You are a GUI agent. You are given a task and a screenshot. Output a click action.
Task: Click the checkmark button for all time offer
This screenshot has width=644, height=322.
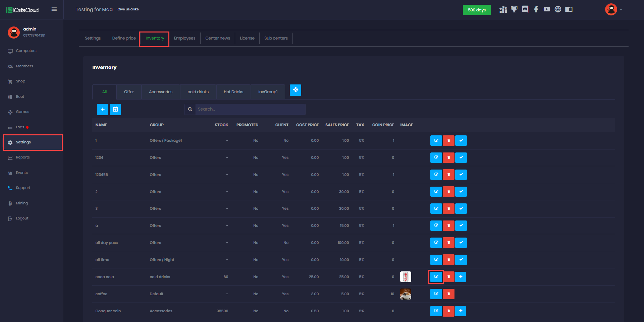(461, 260)
